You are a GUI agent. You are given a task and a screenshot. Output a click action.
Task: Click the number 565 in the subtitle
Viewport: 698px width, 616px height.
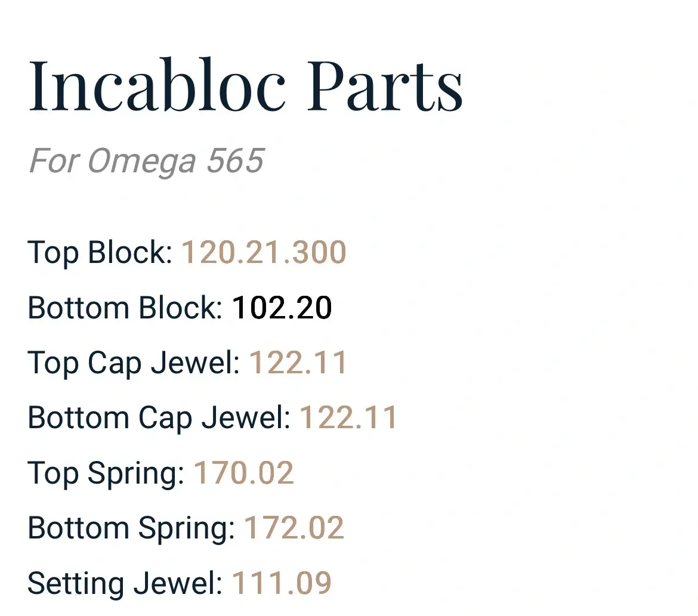[236, 160]
